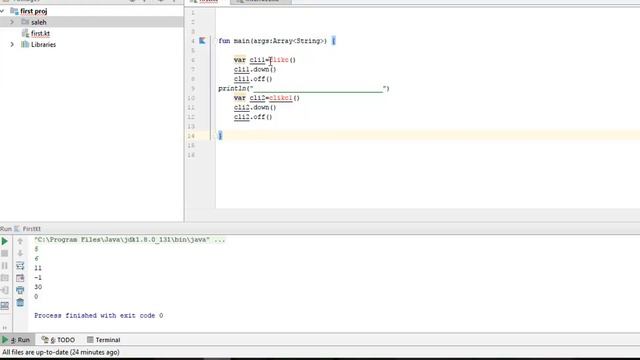Clear console with the trash icon
640x360 pixels.
[x=20, y=302]
